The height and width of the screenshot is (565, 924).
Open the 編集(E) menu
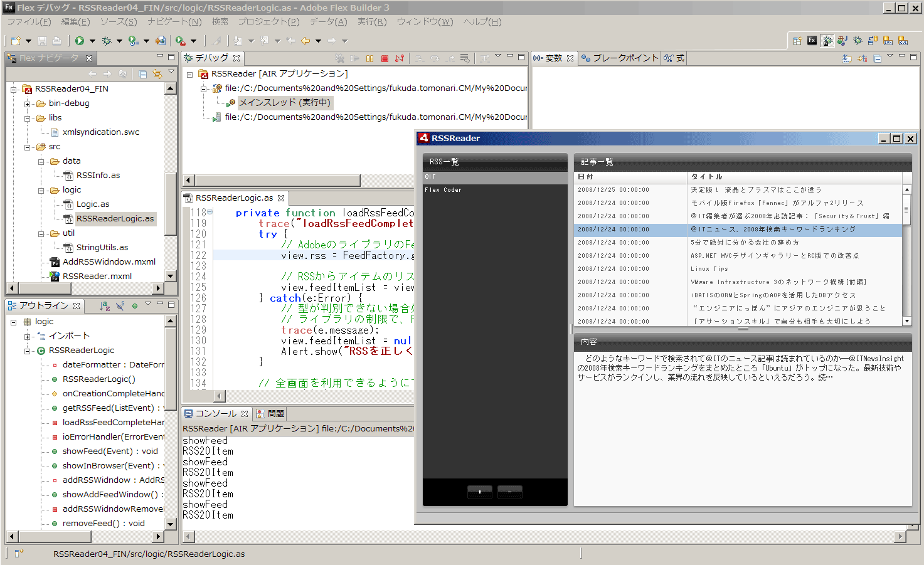[76, 22]
